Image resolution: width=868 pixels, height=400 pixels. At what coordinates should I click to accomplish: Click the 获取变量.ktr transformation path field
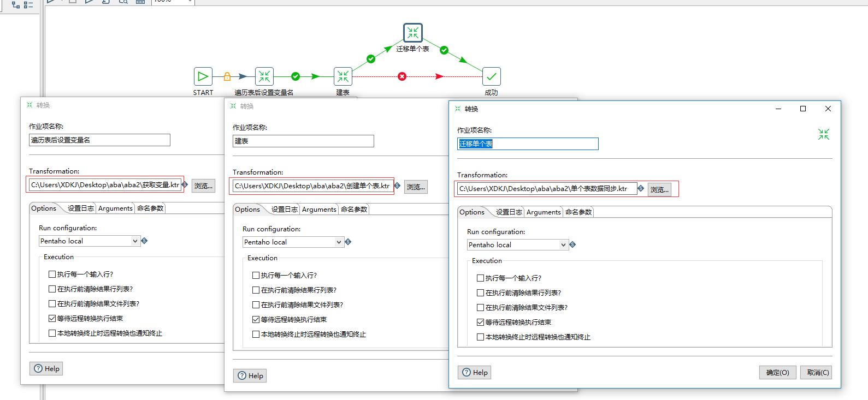click(105, 185)
